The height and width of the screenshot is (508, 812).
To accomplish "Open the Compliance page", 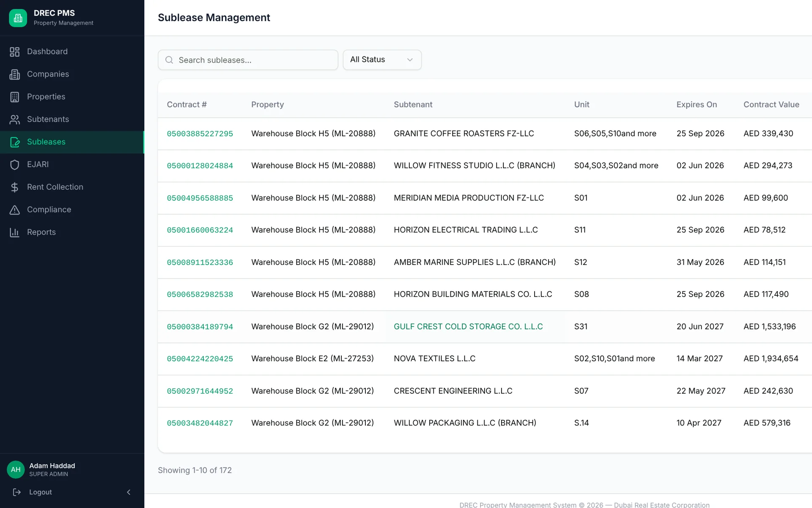I will pos(72,210).
